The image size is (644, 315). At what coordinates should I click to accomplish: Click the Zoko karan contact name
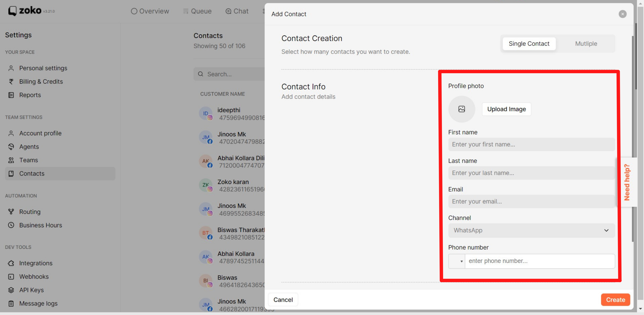click(x=233, y=182)
